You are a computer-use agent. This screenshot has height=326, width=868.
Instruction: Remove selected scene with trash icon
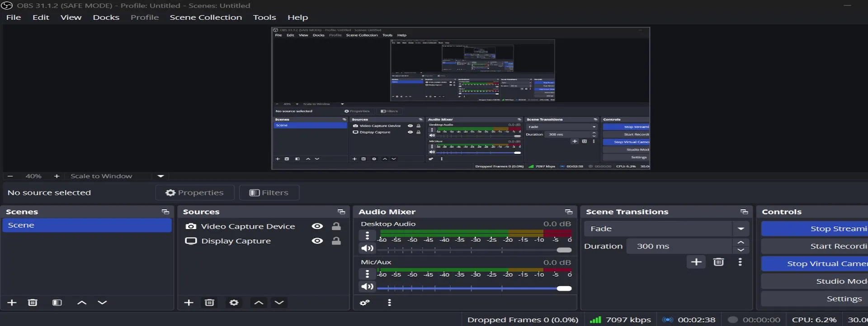point(33,302)
